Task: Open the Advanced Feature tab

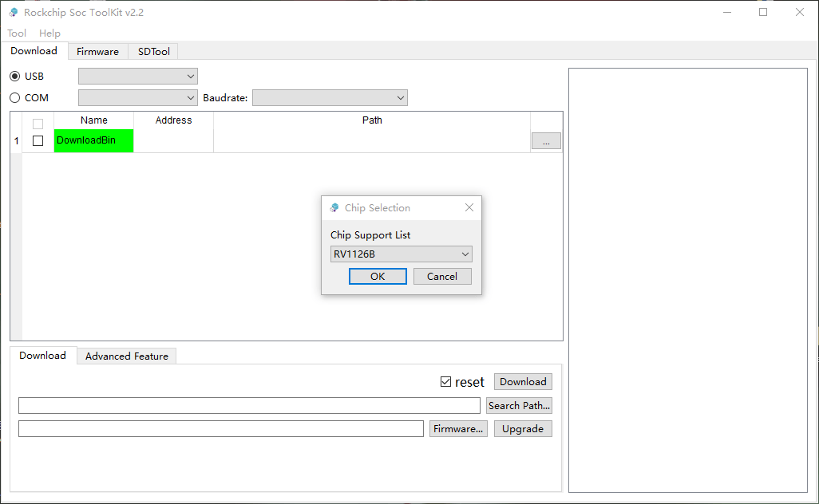Action: point(126,356)
